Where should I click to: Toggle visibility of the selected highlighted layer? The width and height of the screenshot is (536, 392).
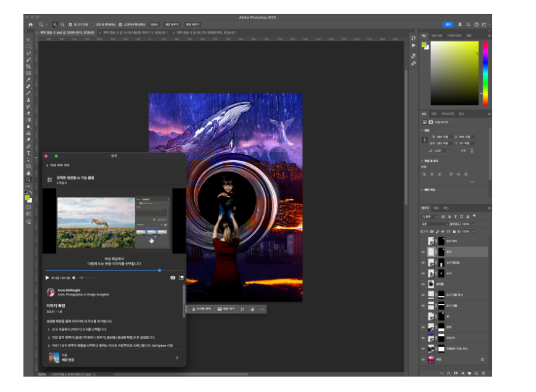click(423, 252)
